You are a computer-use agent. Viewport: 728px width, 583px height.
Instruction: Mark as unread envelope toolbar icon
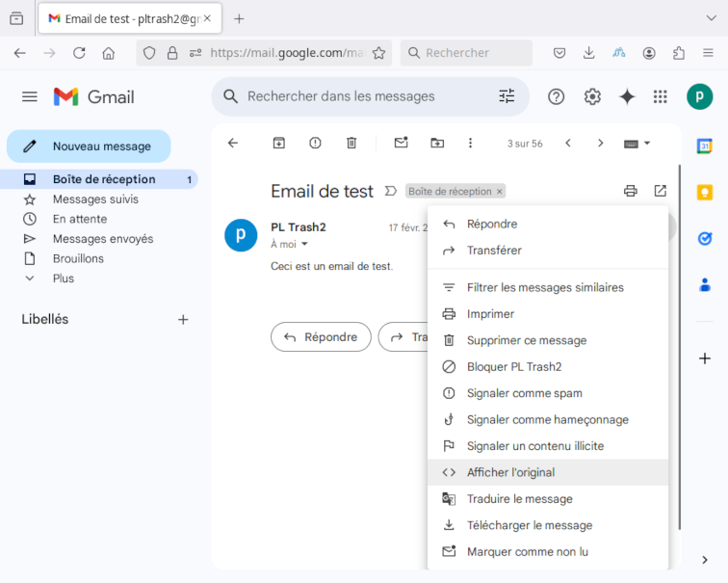(402, 143)
